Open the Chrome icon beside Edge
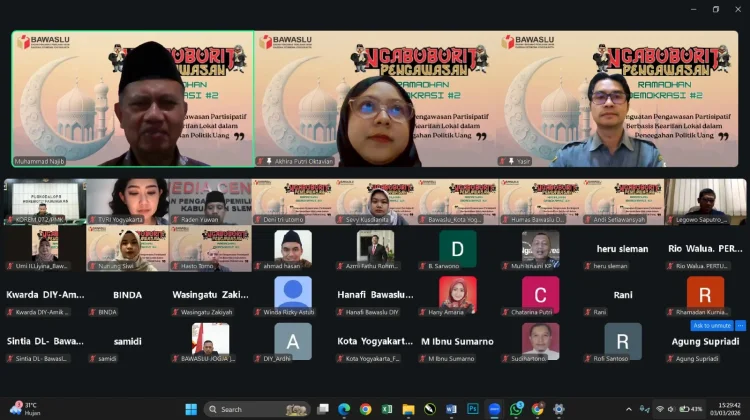Viewport: 750px width, 420px height. [x=365, y=409]
